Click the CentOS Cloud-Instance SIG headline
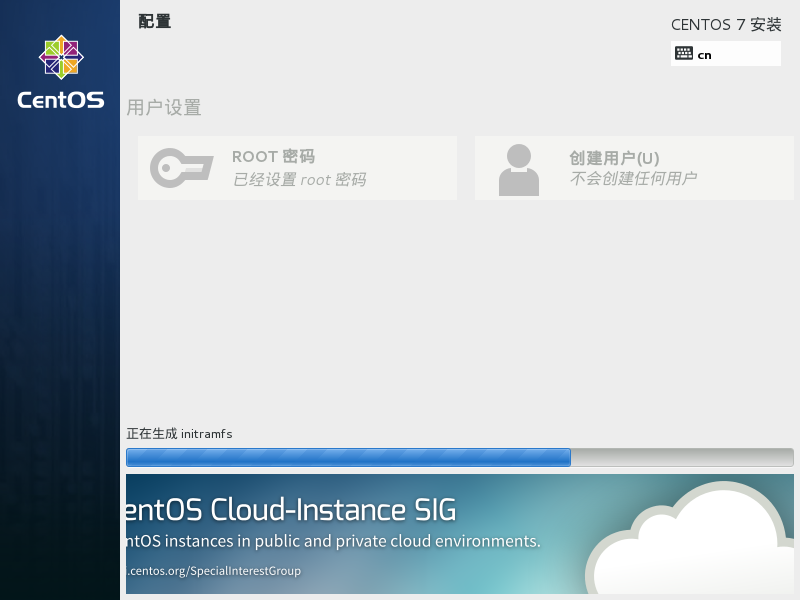 point(290,509)
